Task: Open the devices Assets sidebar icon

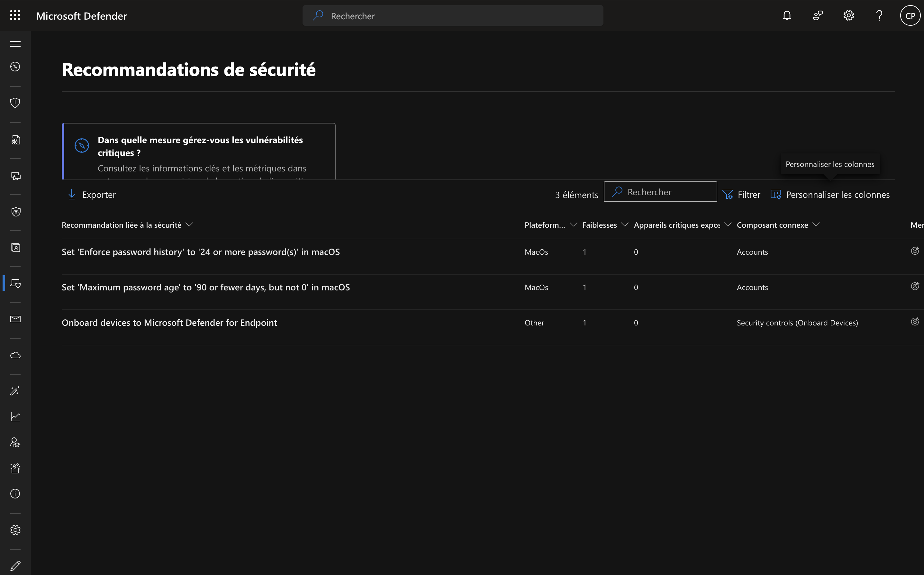Action: click(15, 176)
